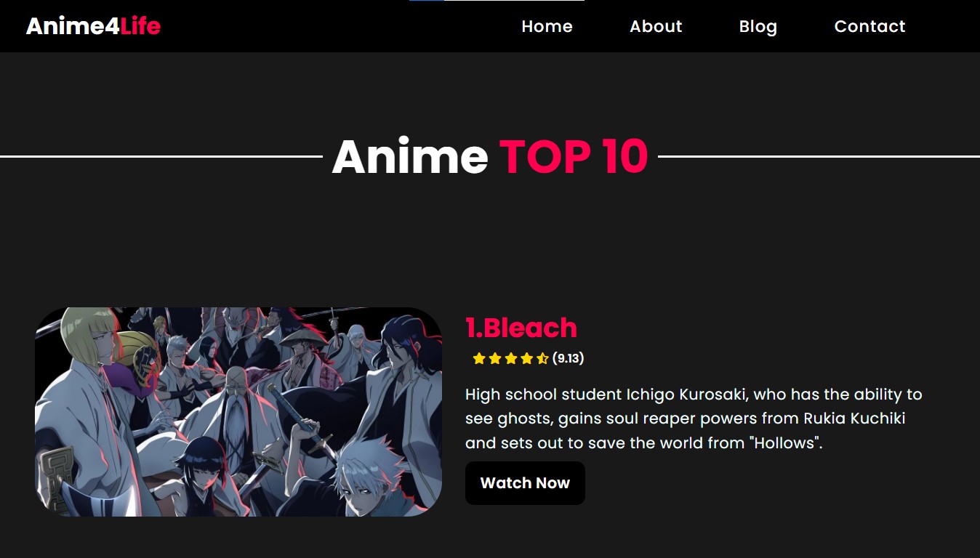Click the Watch Now button for Bleach
Image resolution: width=980 pixels, height=558 pixels.
pos(525,483)
